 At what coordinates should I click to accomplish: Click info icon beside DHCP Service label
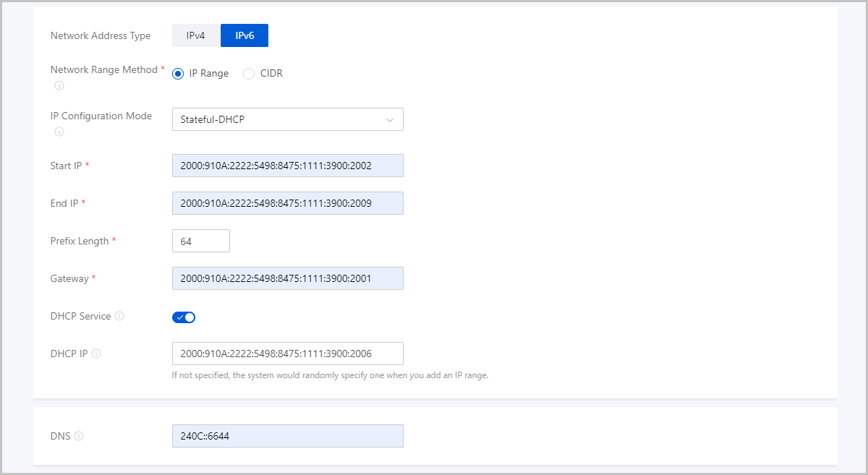[119, 316]
